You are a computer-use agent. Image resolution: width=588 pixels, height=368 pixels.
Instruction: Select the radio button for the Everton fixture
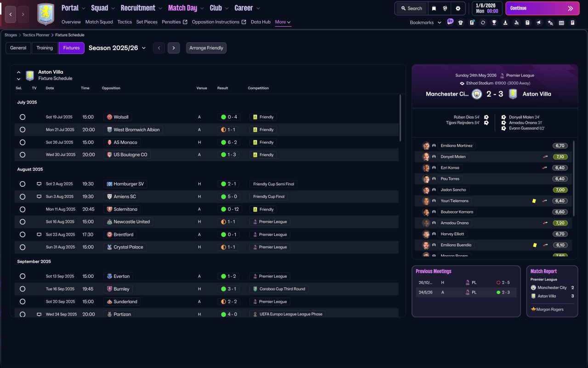tap(23, 276)
